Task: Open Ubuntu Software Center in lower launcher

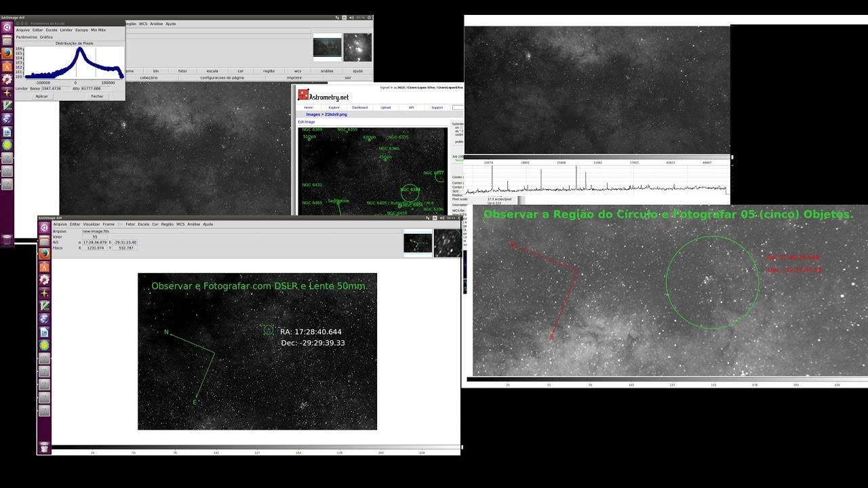Action: point(44,266)
